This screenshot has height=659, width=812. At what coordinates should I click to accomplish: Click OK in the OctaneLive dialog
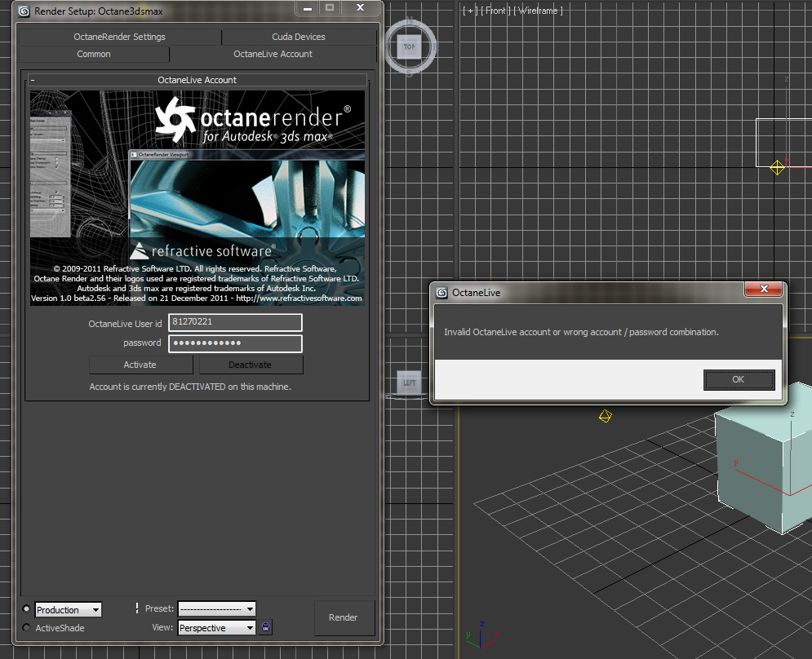click(739, 379)
